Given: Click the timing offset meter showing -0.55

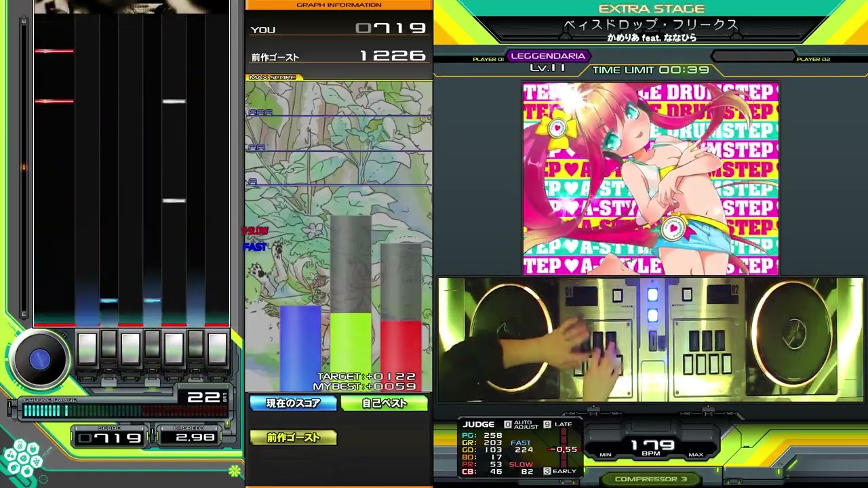Looking at the screenshot, I should (564, 449).
